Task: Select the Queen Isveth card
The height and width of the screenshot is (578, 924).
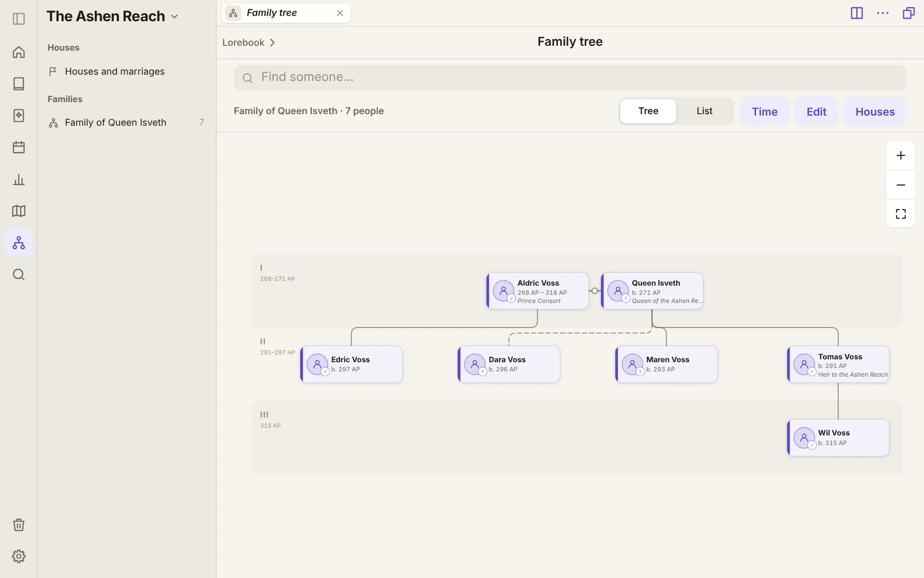Action: pos(652,291)
